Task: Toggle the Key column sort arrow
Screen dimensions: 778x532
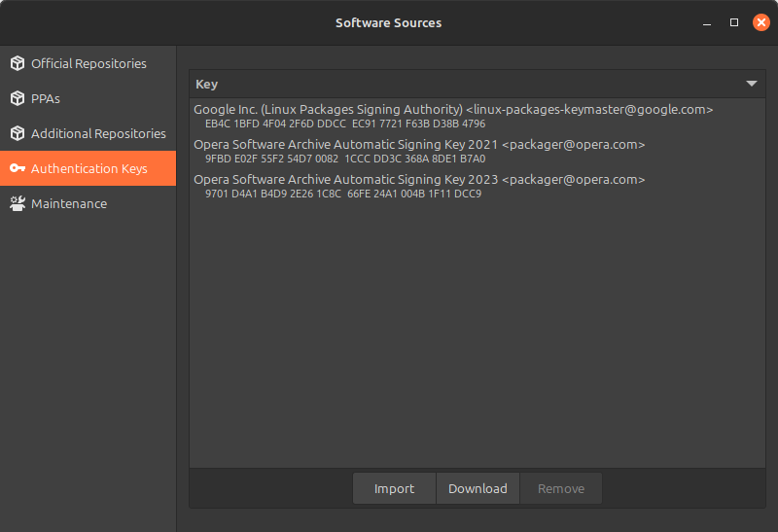Action: pos(751,84)
